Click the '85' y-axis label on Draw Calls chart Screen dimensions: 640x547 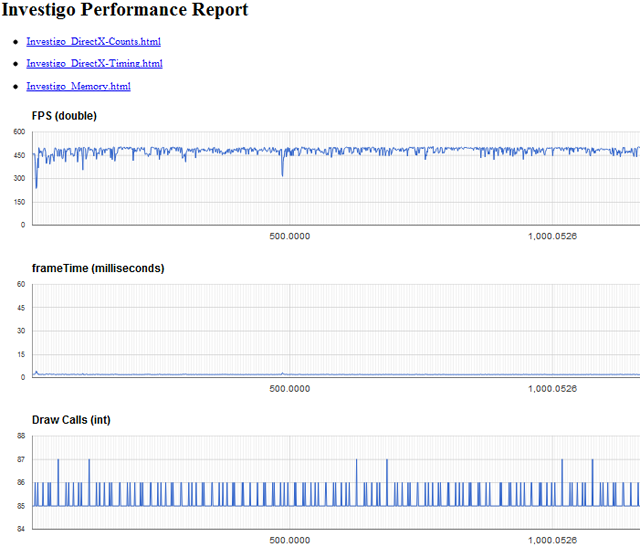[x=21, y=506]
